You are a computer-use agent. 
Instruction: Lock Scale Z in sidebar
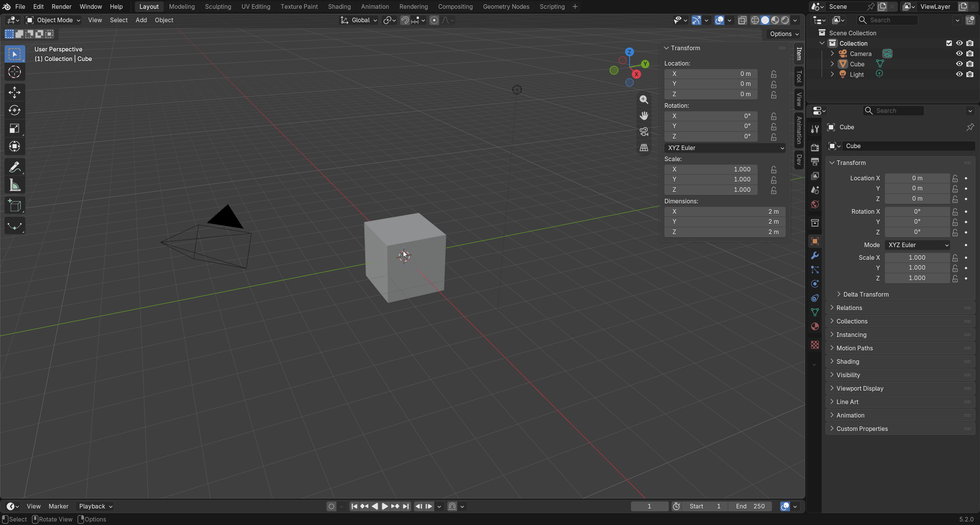(x=774, y=190)
